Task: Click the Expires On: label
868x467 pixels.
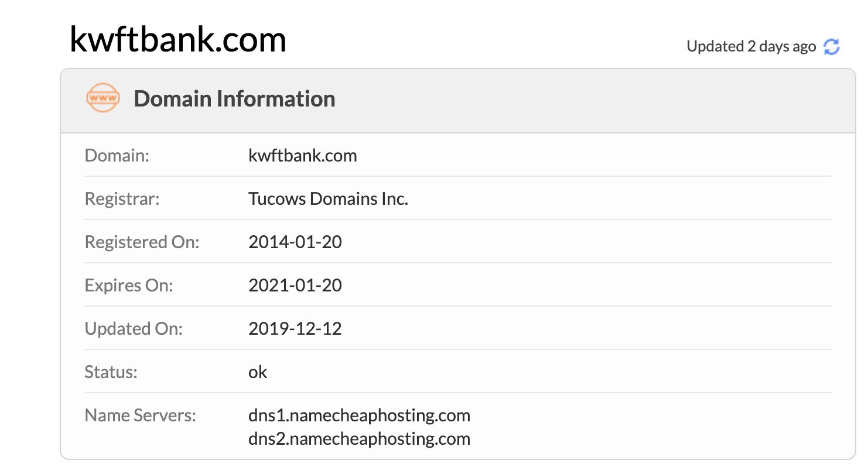Action: (129, 286)
